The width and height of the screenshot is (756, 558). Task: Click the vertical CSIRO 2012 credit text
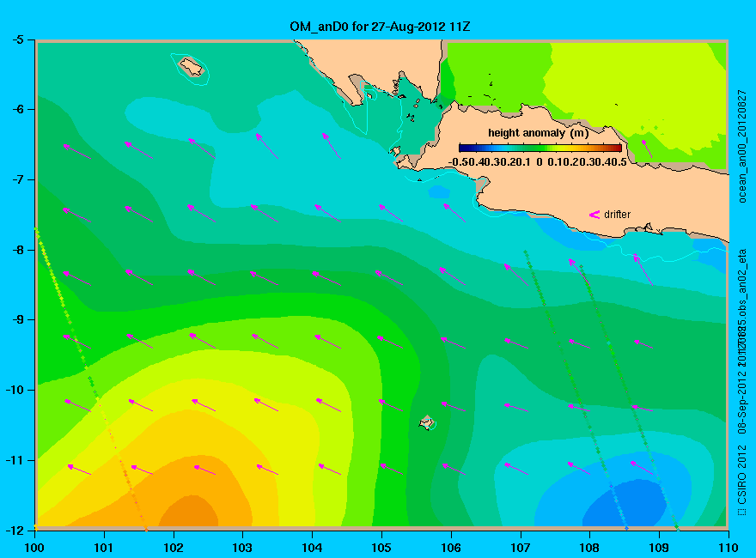pyautogui.click(x=742, y=481)
